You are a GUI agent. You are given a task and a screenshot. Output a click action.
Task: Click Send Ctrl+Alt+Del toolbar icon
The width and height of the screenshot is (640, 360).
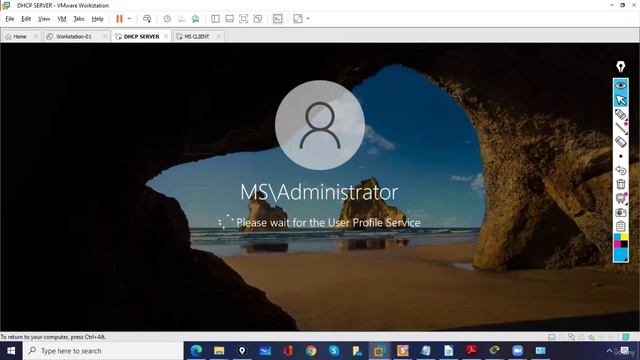click(x=147, y=19)
